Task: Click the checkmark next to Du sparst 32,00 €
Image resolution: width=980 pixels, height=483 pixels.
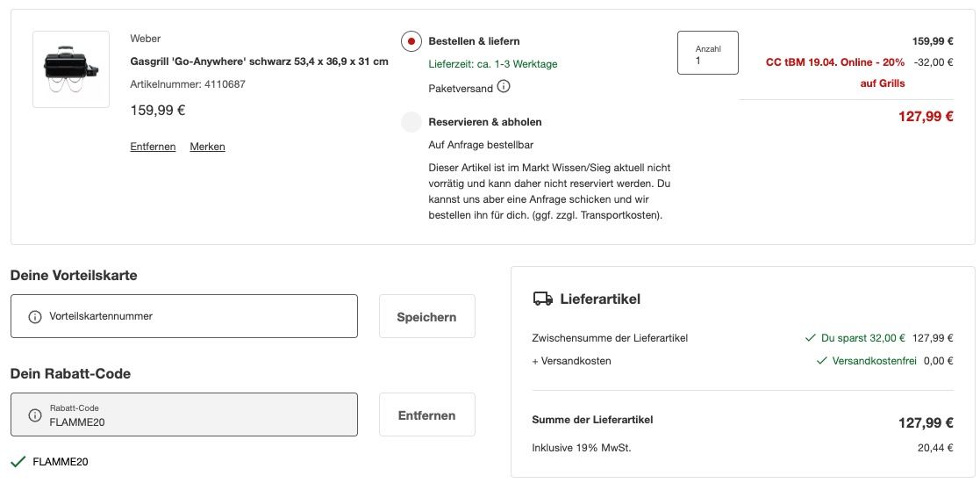Action: (811, 337)
